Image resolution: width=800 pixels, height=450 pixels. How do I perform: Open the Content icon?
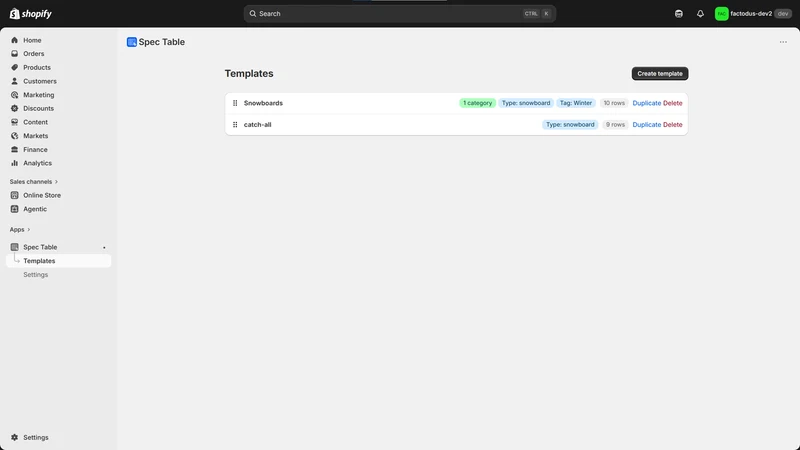(x=14, y=122)
